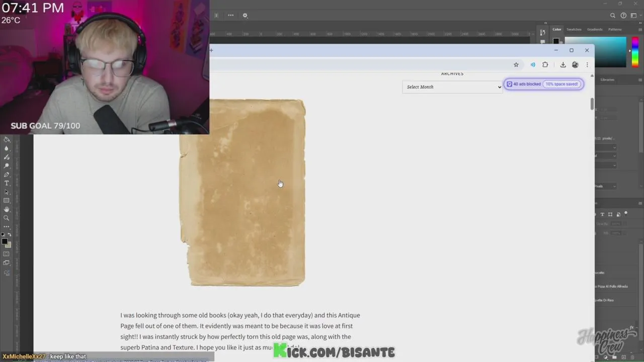Click the foreground color swatch in toolbar

click(5, 242)
